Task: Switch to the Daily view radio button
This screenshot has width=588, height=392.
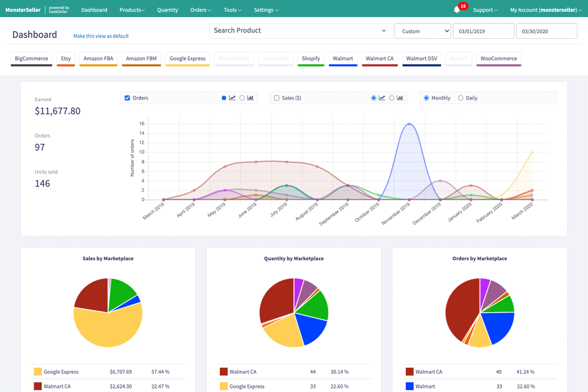Action: tap(460, 98)
